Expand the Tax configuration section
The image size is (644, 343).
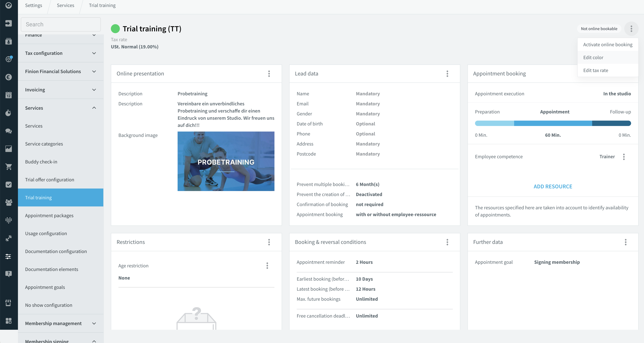pyautogui.click(x=61, y=53)
